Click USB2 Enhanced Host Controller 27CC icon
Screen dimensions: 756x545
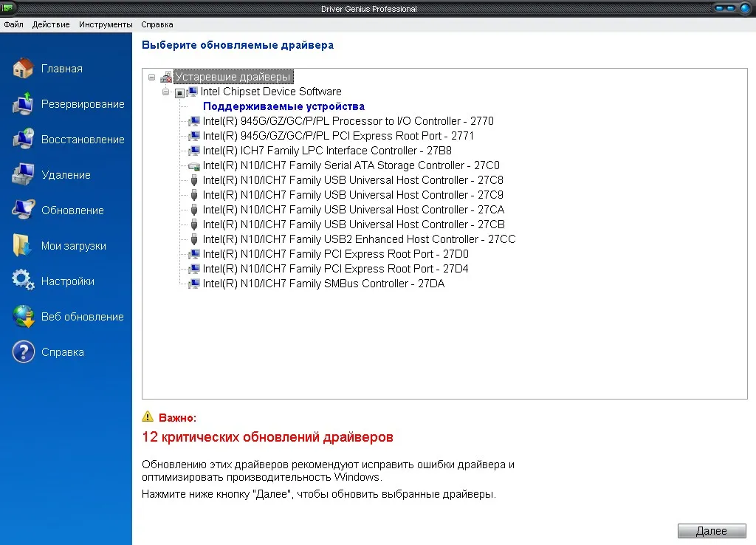(194, 240)
